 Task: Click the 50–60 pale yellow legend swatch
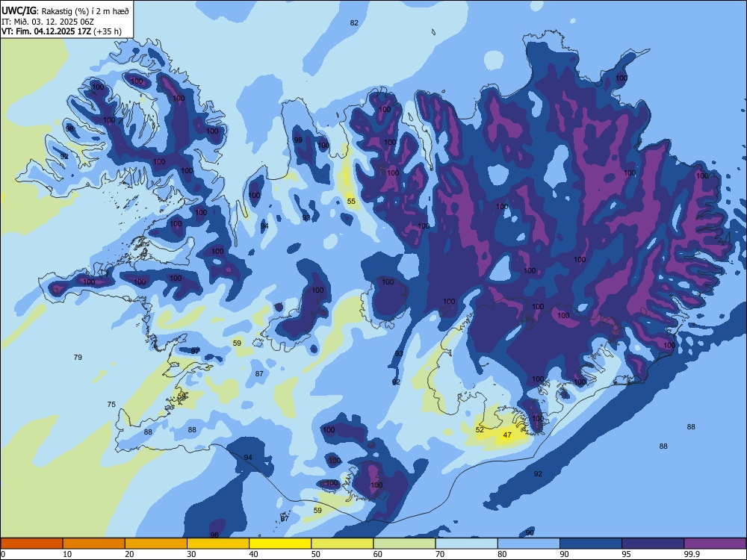342,544
